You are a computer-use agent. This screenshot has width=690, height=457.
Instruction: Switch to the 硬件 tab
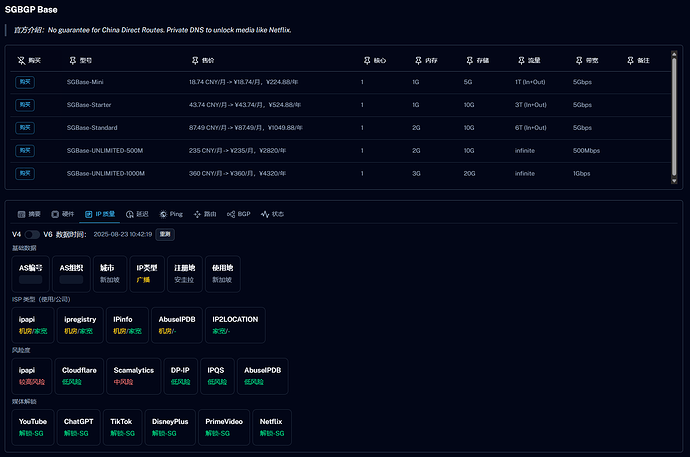62,214
